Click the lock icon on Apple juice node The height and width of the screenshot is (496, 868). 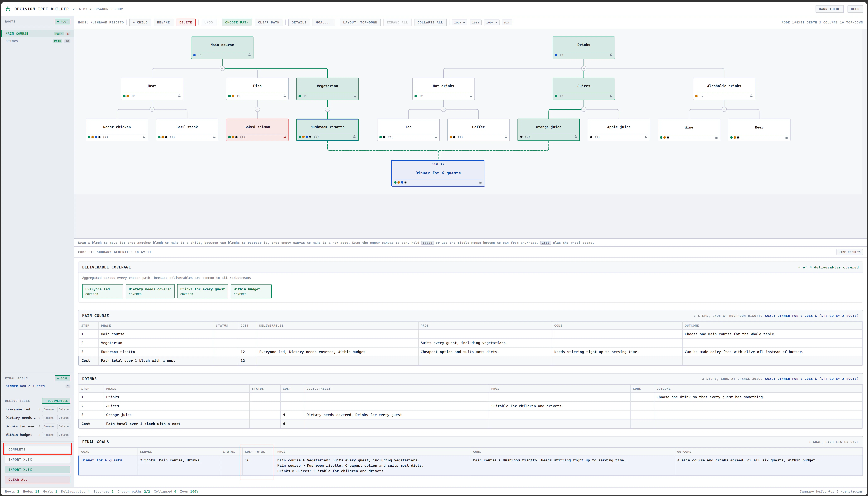646,137
